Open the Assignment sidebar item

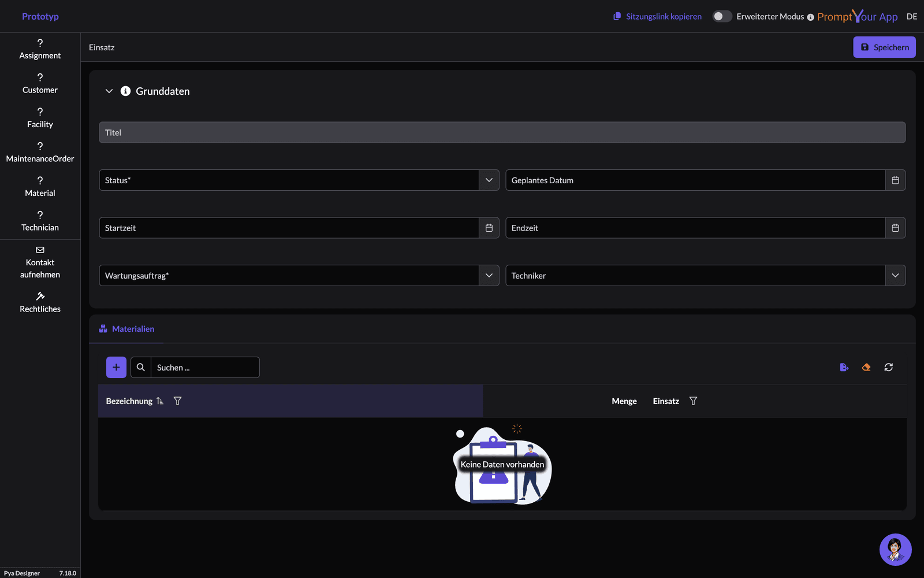[40, 49]
